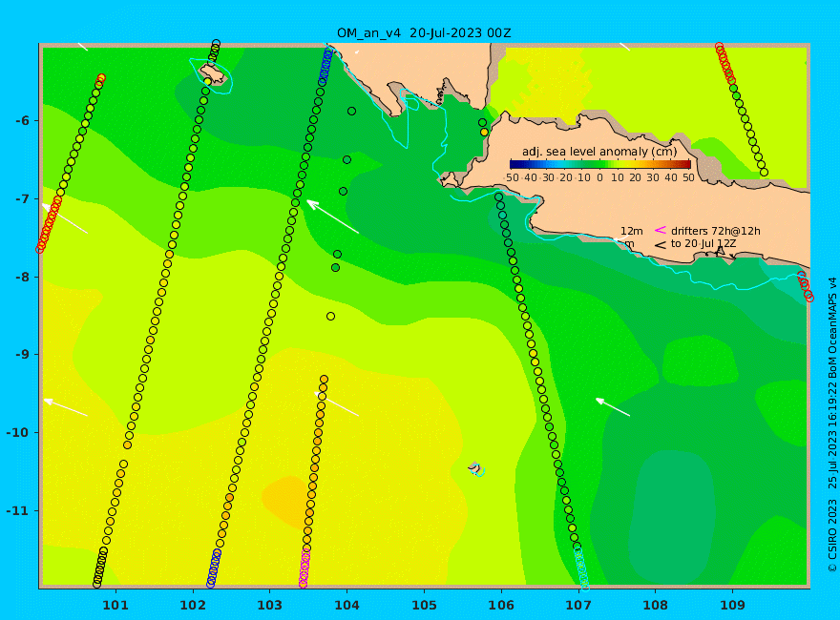Viewport: 840px width, 620px height.
Task: Click the -6 latitude axis label
Action: tap(22, 120)
